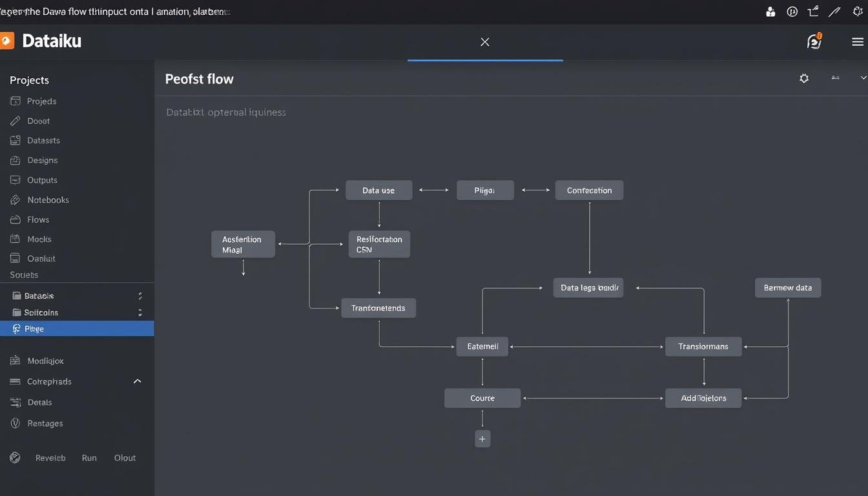The image size is (868, 496).
Task: Click the Run button
Action: point(89,458)
